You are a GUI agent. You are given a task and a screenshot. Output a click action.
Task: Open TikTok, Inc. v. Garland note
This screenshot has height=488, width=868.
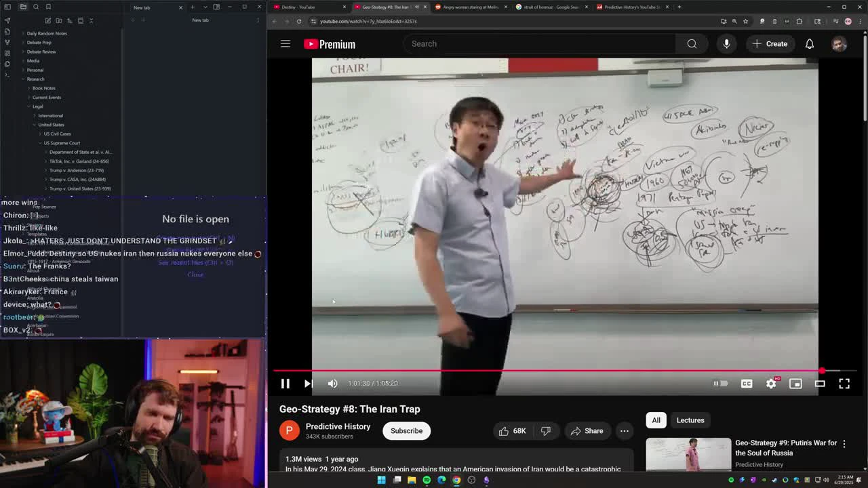click(79, 161)
